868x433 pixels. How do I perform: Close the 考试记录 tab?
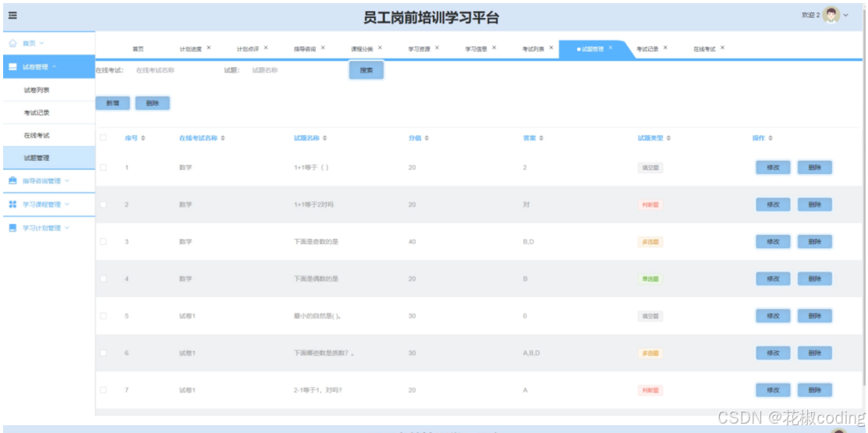(665, 48)
